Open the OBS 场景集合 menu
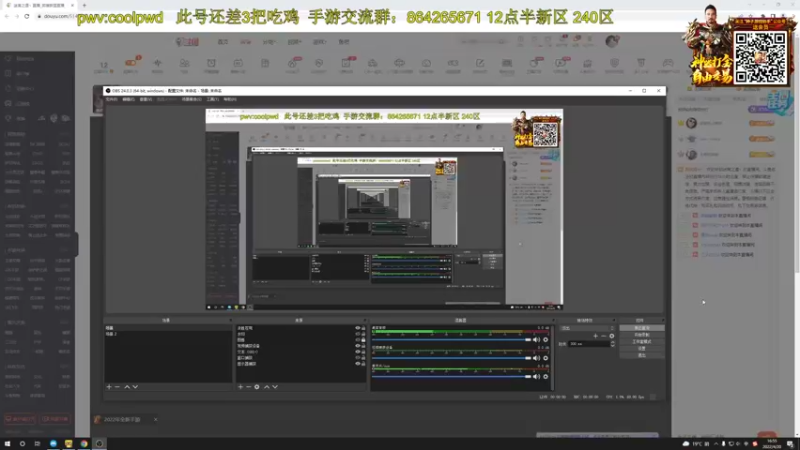 coord(191,99)
